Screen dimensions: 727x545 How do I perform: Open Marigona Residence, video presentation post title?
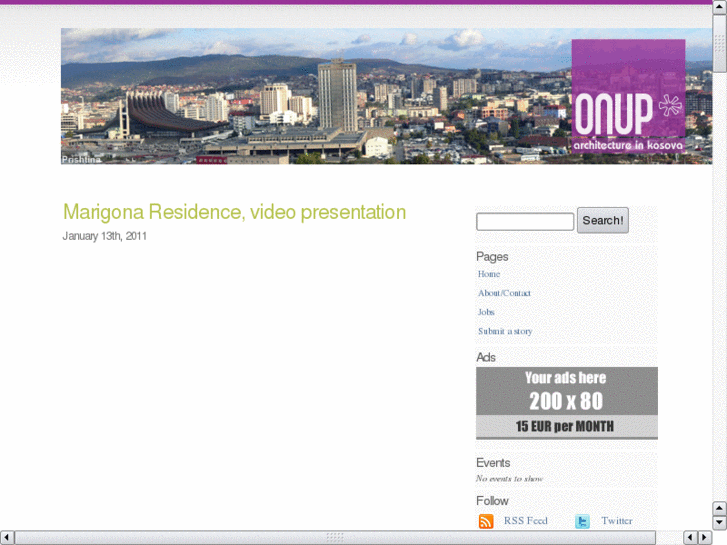pos(235,212)
